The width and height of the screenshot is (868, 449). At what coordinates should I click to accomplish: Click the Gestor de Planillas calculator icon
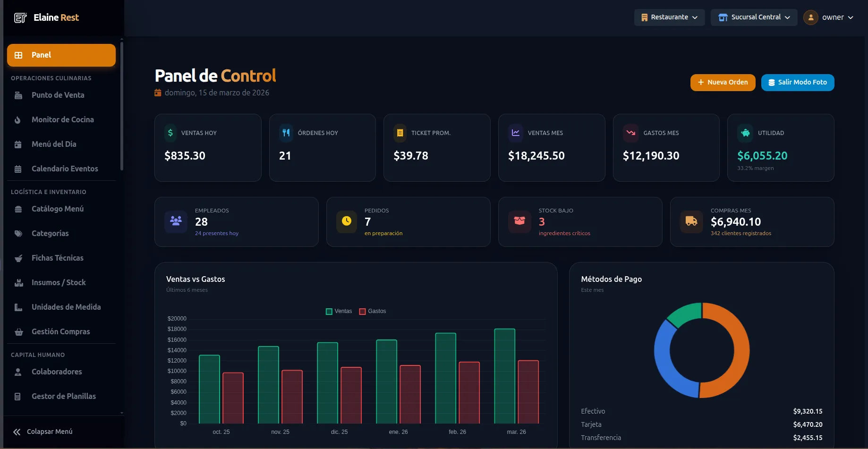17,397
